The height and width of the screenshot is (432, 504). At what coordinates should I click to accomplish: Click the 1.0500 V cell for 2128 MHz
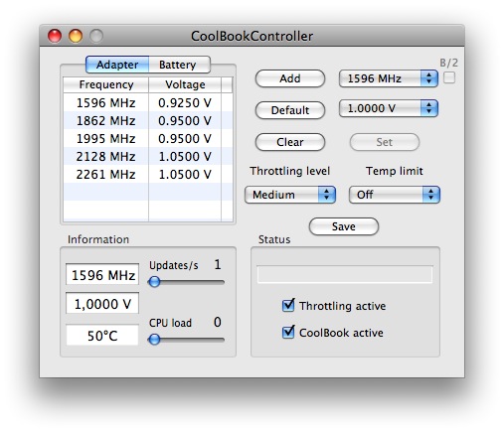click(185, 156)
